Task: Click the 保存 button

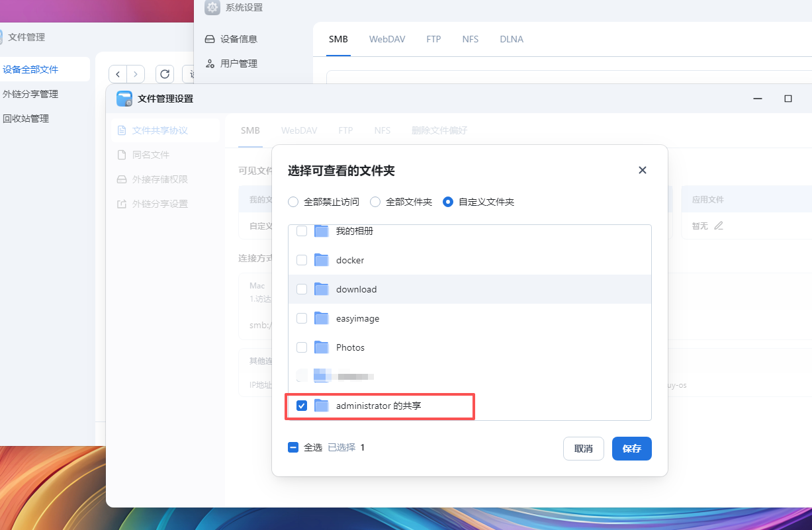Action: tap(631, 449)
